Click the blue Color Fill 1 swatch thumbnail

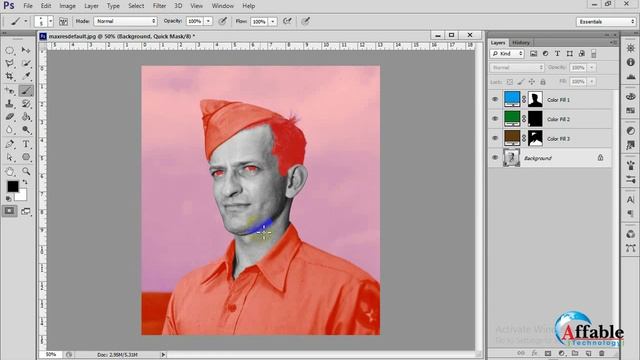[512, 99]
